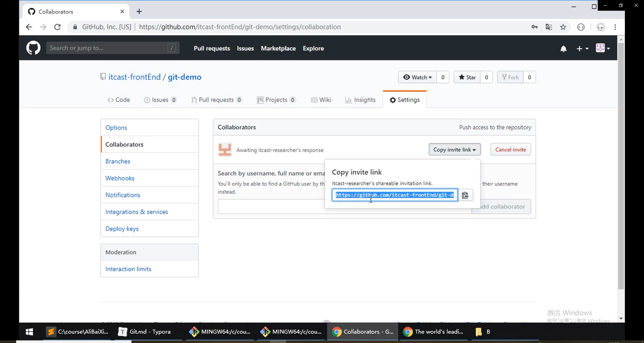Switch to the Insights tab
The width and height of the screenshot is (644, 343).
tap(361, 99)
